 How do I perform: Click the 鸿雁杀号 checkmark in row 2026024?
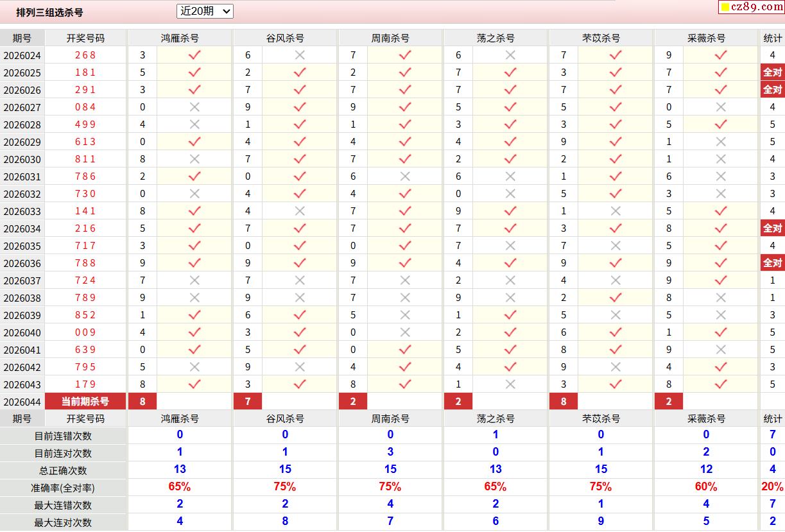point(194,55)
